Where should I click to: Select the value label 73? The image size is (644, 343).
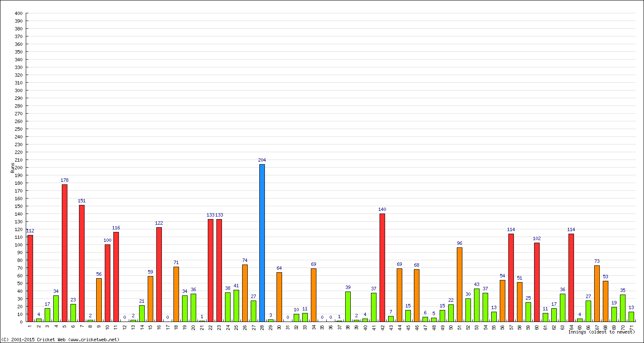[x=597, y=261]
